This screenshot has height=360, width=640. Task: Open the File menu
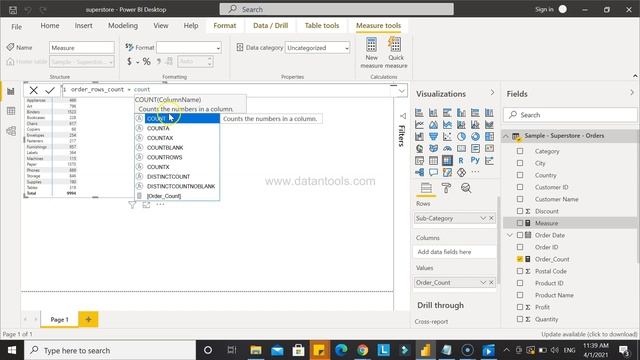pos(16,27)
